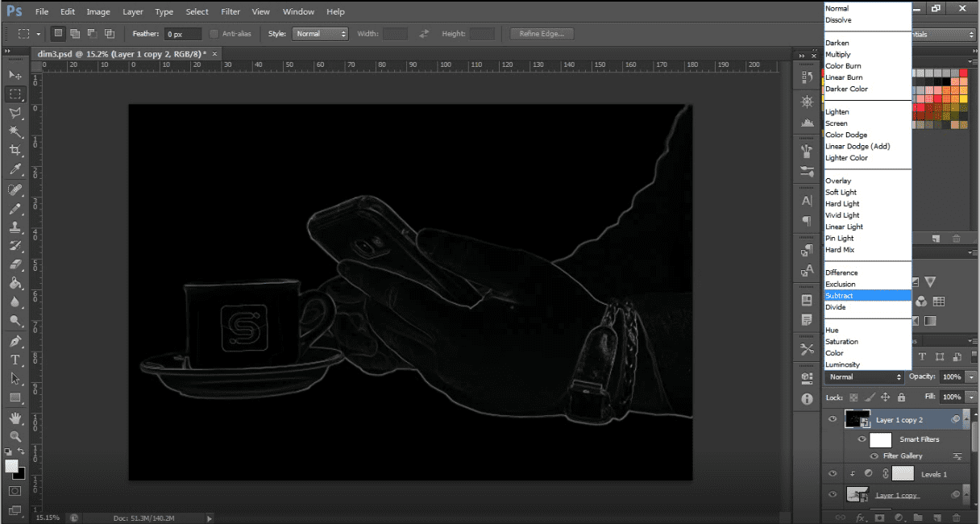The width and height of the screenshot is (980, 524).
Task: Click the foreground color swatch
Action: (x=12, y=467)
